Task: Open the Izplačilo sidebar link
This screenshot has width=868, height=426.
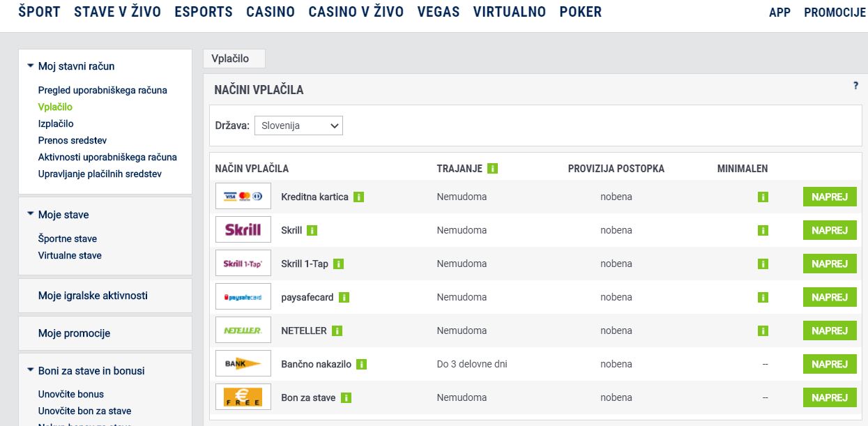Action: (x=56, y=123)
